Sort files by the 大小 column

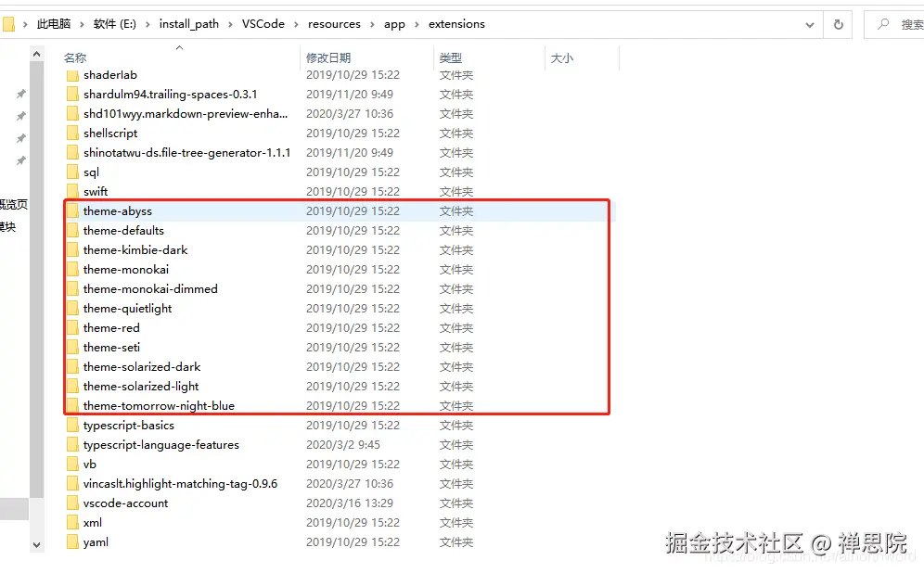tap(561, 57)
